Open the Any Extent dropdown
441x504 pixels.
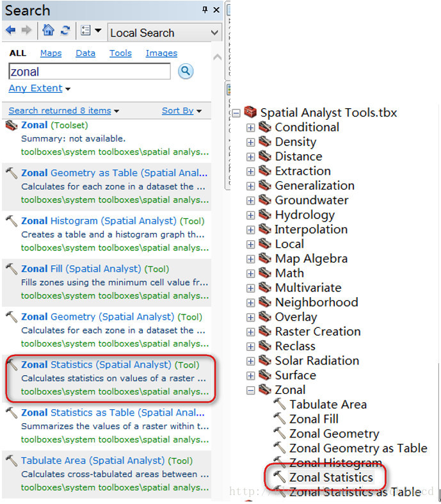click(39, 88)
